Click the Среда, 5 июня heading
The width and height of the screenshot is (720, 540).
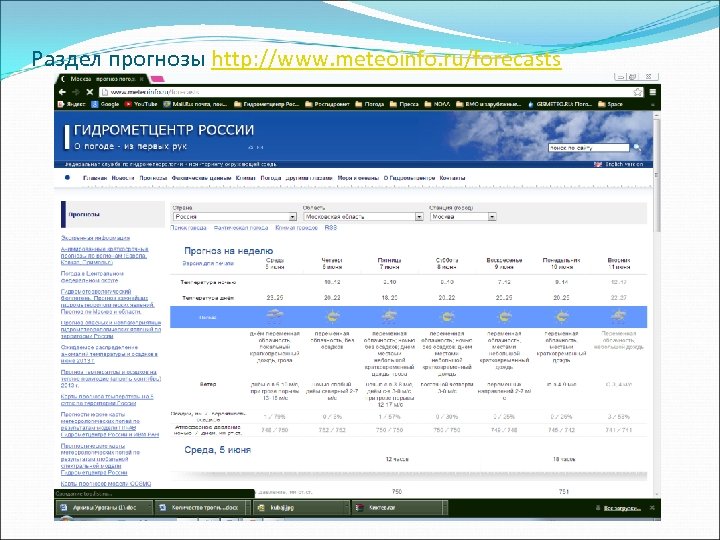(x=218, y=450)
